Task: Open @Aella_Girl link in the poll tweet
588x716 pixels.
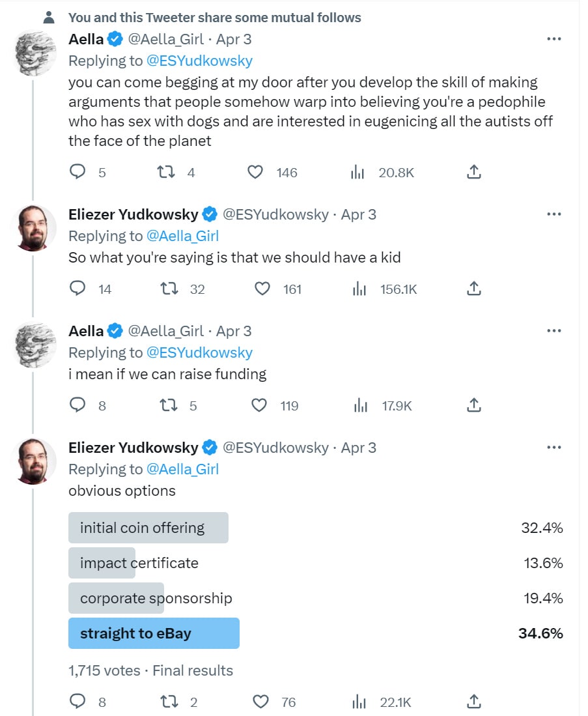Action: click(182, 469)
